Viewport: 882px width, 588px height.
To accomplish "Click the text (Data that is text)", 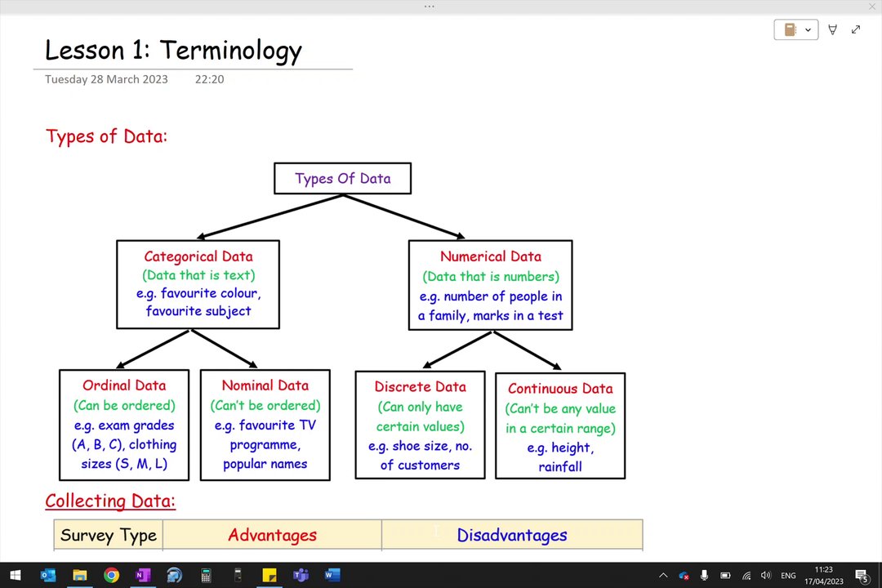I will pos(198,275).
